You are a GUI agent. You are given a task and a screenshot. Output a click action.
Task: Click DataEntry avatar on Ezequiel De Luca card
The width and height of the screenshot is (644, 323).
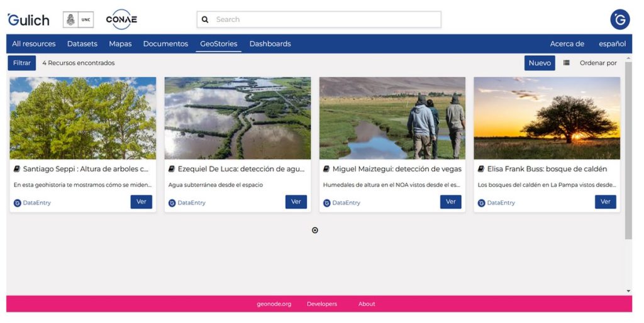point(172,203)
